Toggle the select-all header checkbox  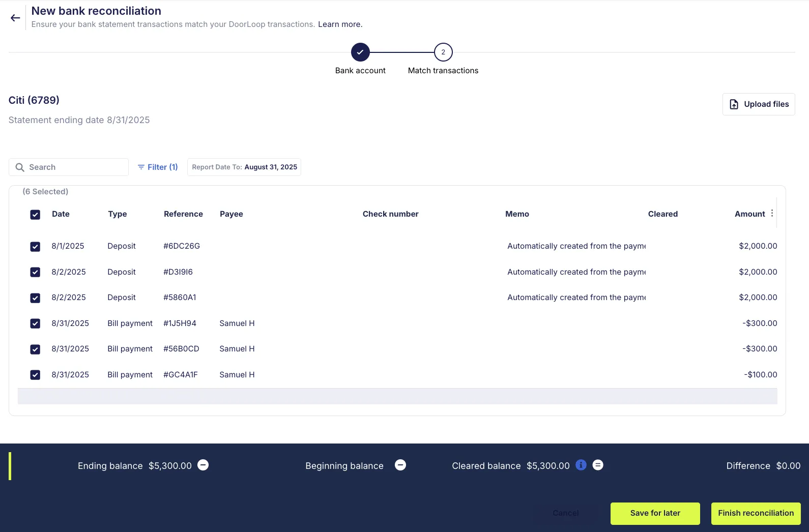[x=35, y=215]
